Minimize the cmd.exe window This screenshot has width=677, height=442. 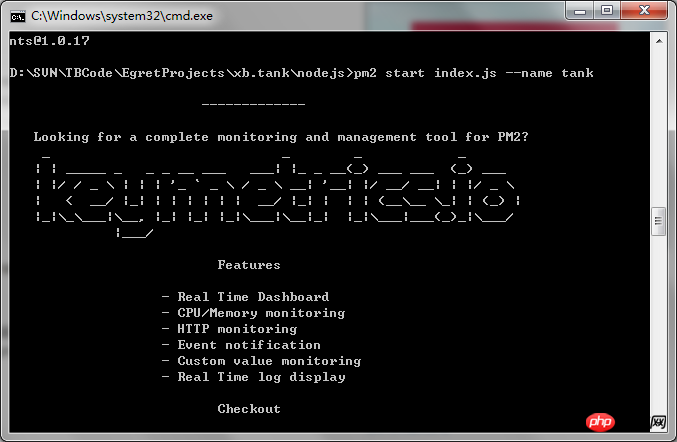tap(580, 11)
